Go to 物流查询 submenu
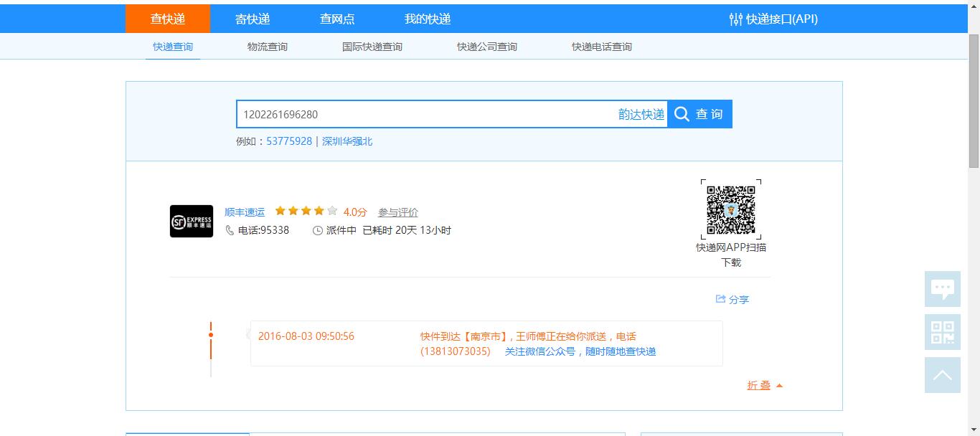Screen dimensions: 980x436 (x=268, y=47)
